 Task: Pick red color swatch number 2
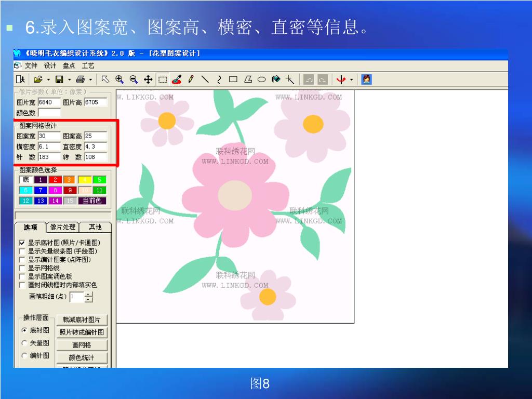pyautogui.click(x=55, y=179)
